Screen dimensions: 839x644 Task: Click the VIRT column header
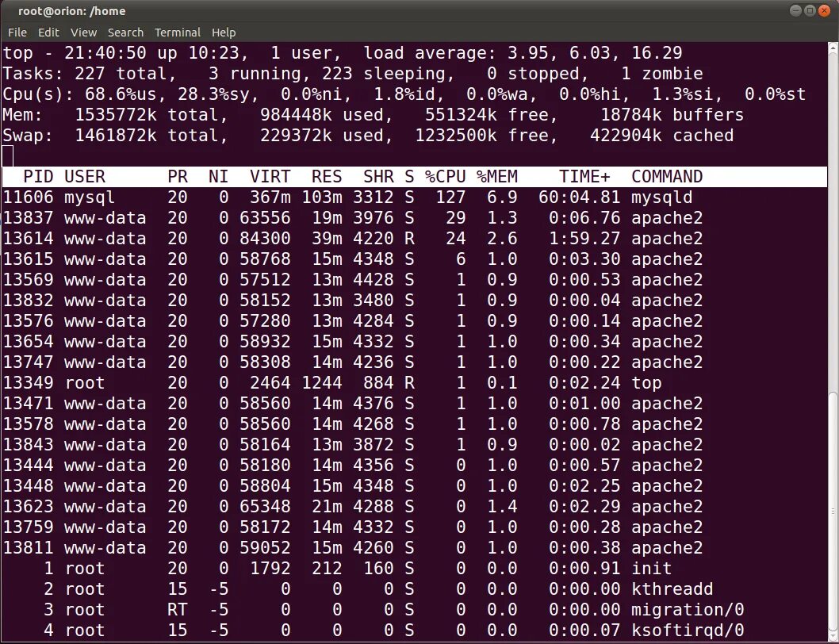click(x=270, y=177)
